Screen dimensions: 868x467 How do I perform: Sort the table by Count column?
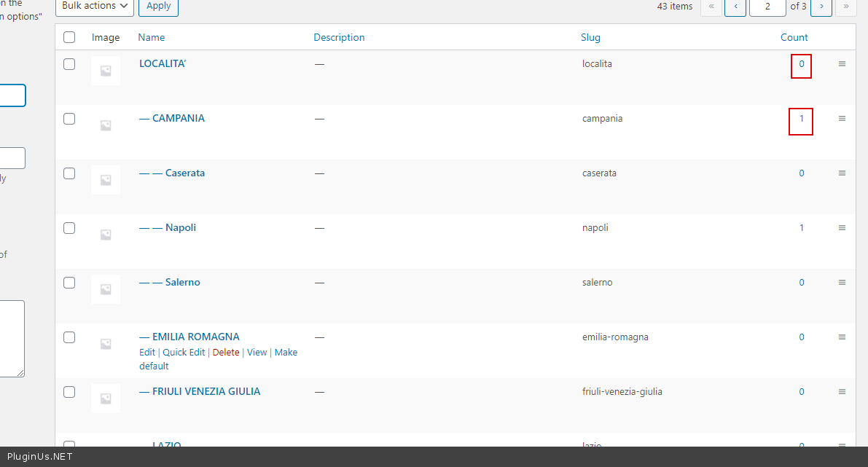pyautogui.click(x=794, y=37)
